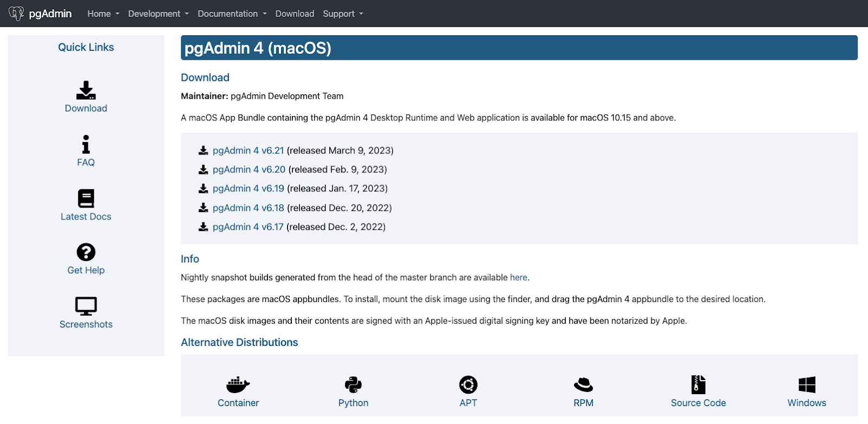Viewport: 868px width, 424px height.
Task: Click the Get Help question mark icon
Action: click(86, 252)
